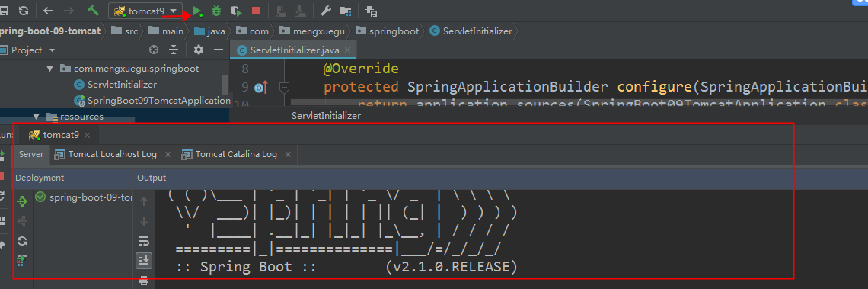Click the green Deploy All arrows icon
Image resolution: width=868 pixels, height=289 pixels.
(22, 201)
